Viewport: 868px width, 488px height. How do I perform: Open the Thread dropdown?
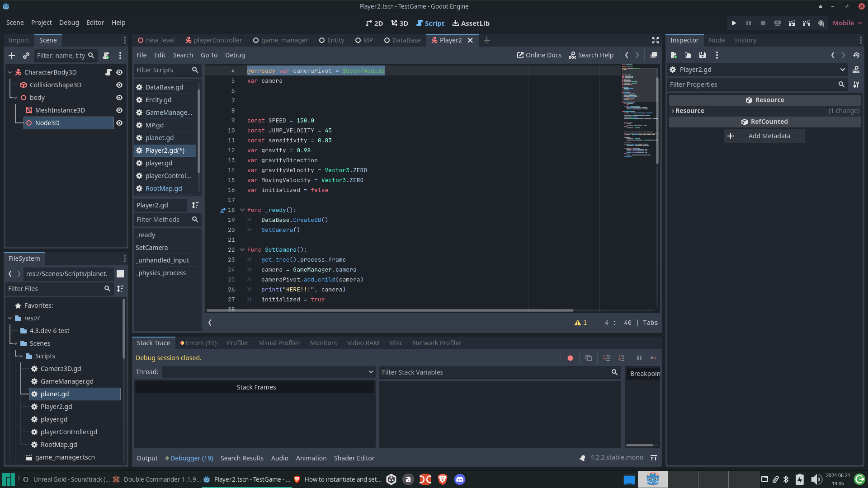pos(268,372)
